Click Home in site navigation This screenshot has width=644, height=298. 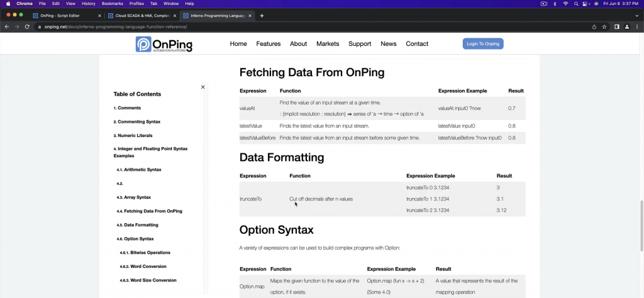238,44
